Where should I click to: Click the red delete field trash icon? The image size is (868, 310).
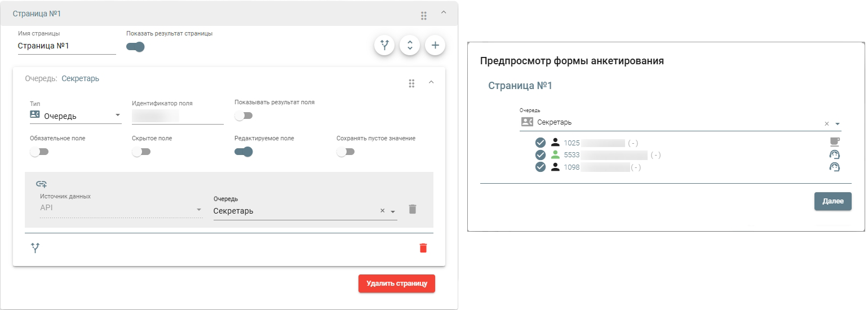coord(423,248)
